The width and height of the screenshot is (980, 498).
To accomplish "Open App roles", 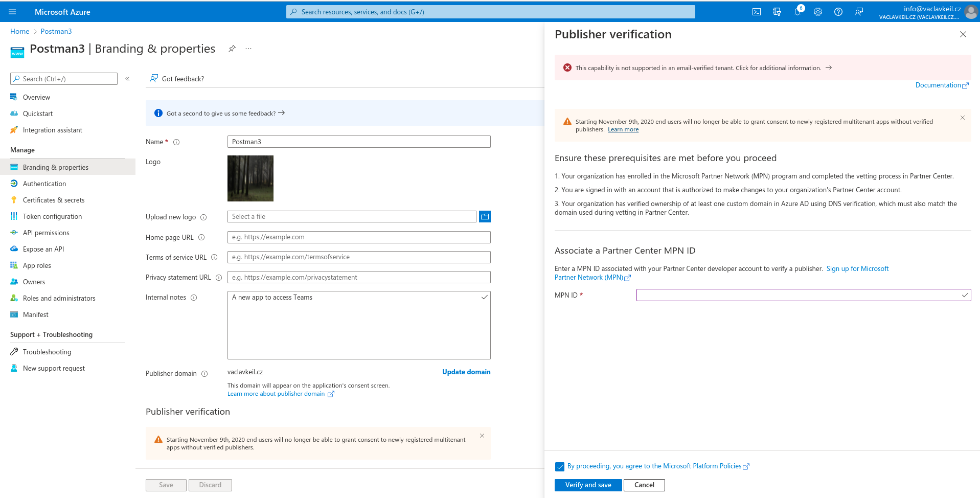I will pos(37,265).
